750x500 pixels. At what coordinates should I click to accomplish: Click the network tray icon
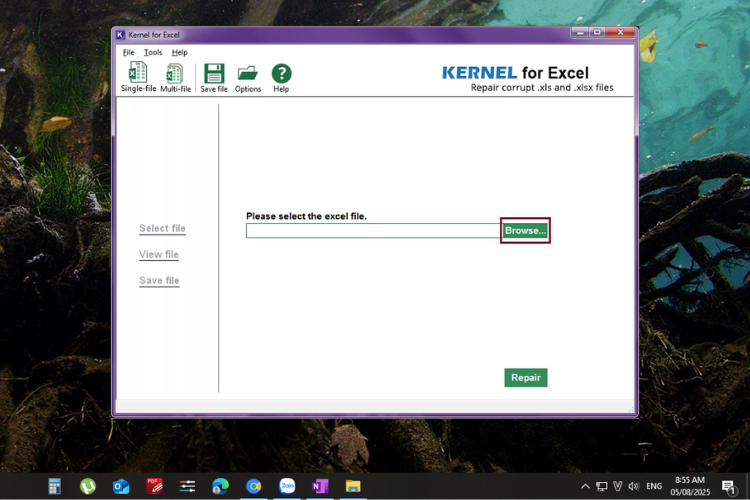coord(602,487)
